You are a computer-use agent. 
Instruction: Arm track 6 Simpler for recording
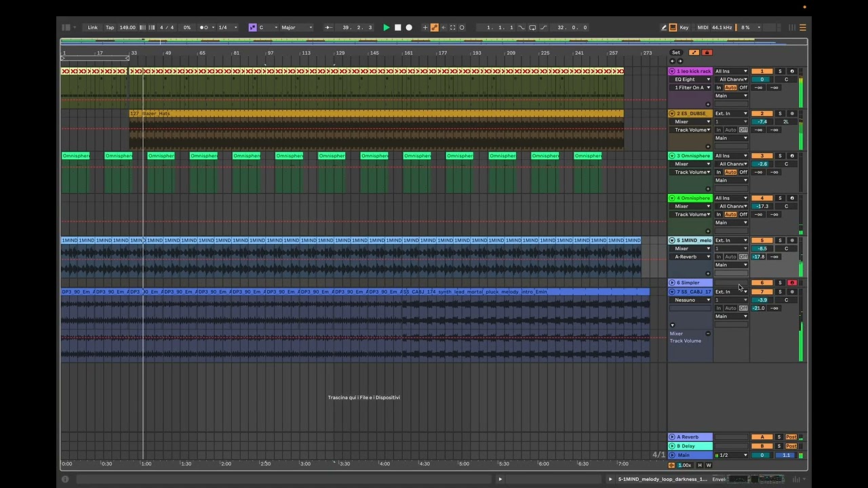[x=792, y=283]
